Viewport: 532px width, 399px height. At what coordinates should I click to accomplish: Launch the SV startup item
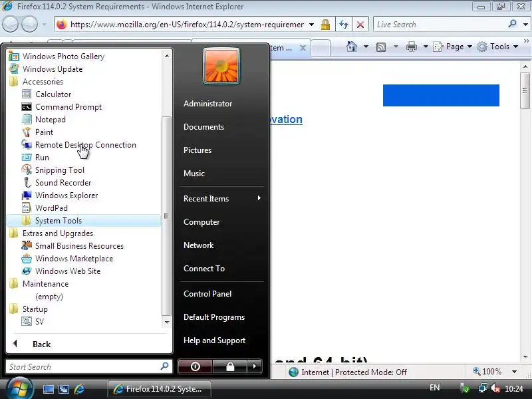[x=39, y=322]
